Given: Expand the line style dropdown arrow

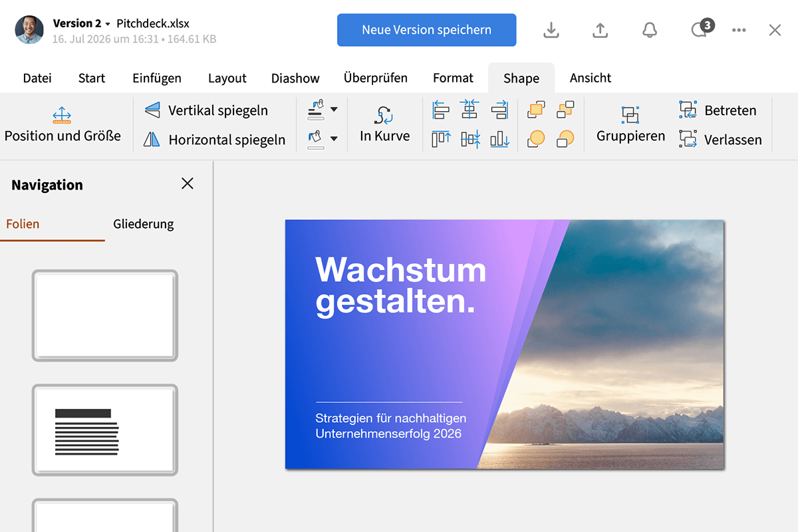Looking at the screenshot, I should 334,111.
